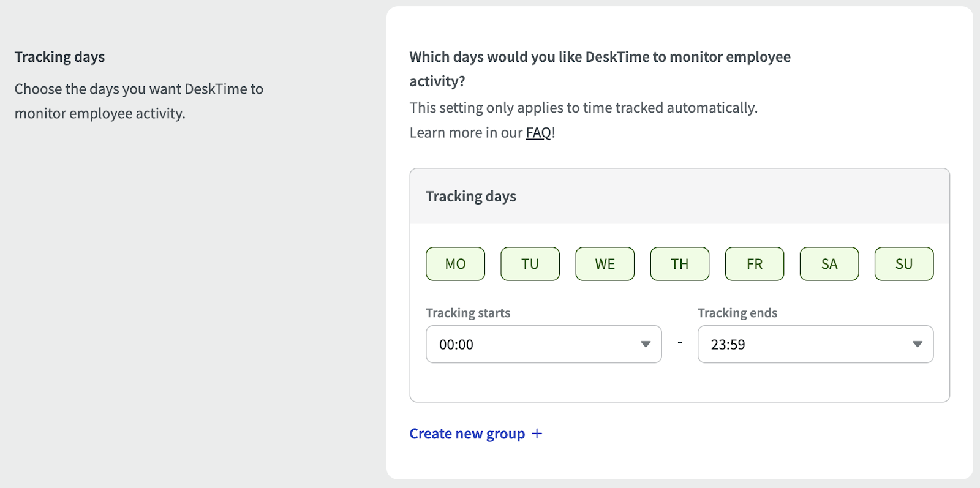This screenshot has height=488, width=980.
Task: Click the arrow beside 00:00
Action: coord(645,344)
